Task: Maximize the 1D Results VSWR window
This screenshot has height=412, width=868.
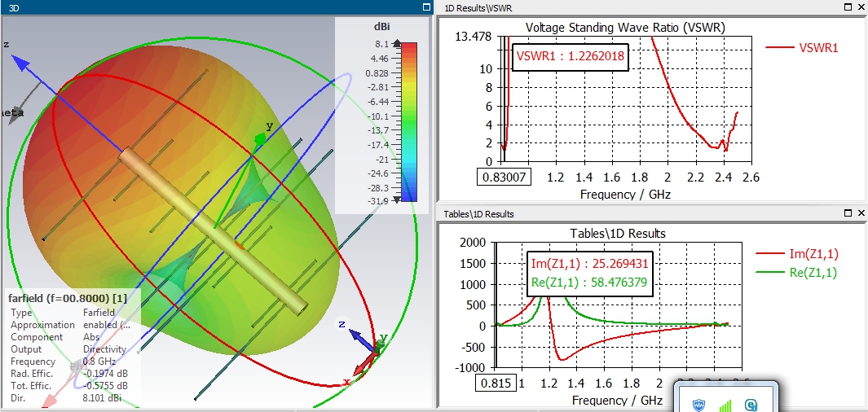Action: [848, 7]
